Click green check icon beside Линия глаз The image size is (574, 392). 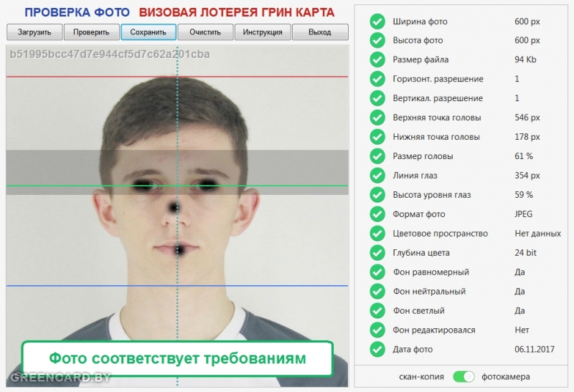[377, 176]
